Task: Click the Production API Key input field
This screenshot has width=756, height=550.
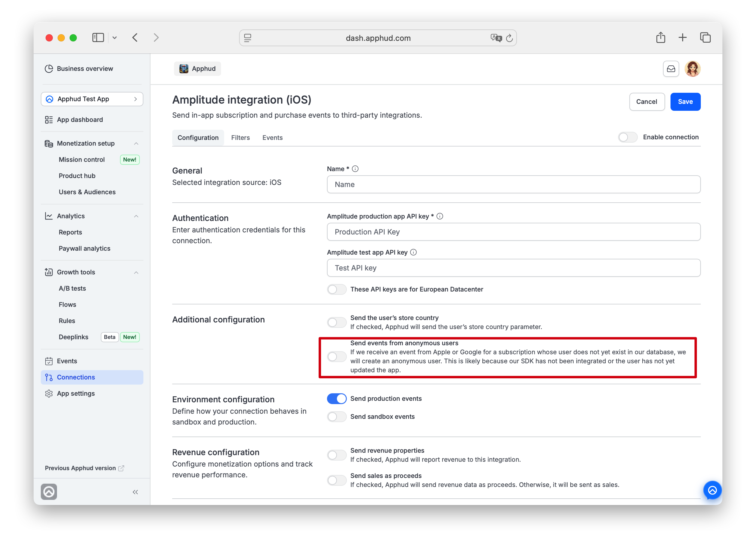Action: (514, 232)
